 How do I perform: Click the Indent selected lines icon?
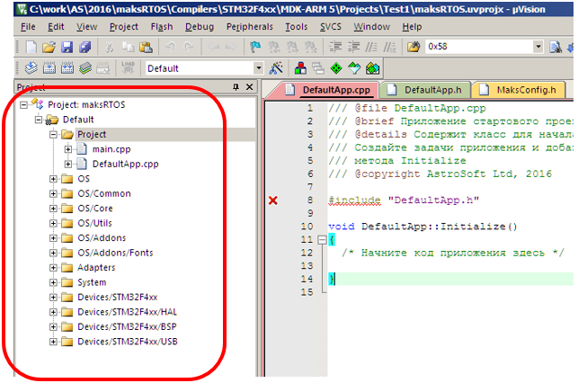(x=335, y=47)
